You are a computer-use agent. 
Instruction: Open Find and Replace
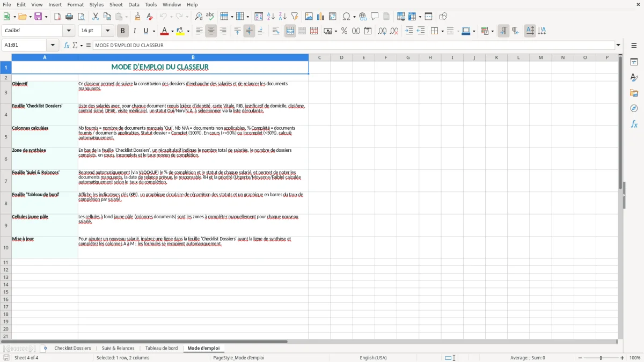199,17
